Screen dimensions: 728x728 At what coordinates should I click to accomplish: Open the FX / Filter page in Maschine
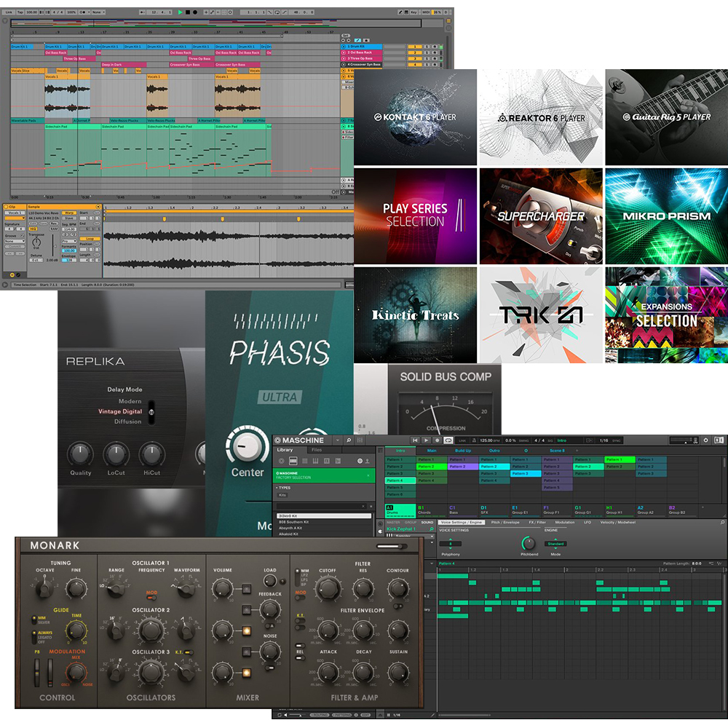coord(537,522)
